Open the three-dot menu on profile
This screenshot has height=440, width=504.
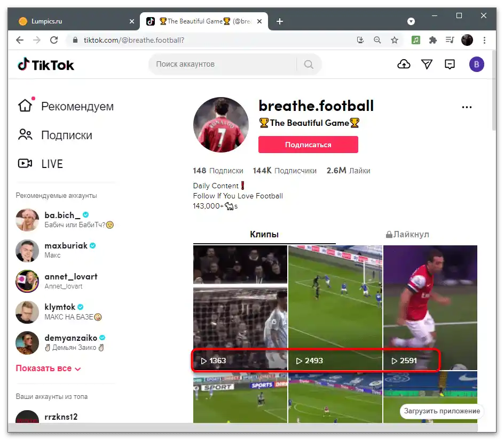[467, 107]
